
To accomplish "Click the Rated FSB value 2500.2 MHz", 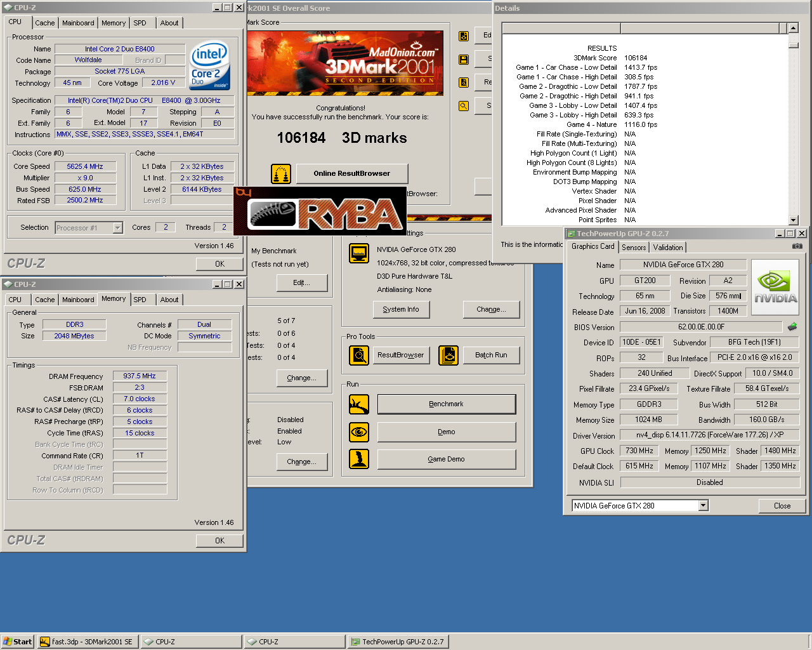I will point(86,200).
